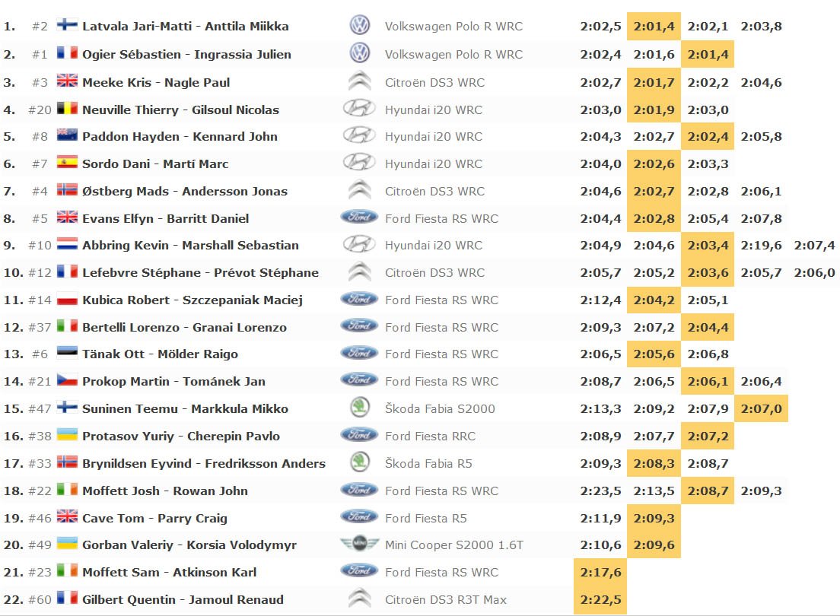Click Citroën logo in Meeke's row
This screenshot has width=840, height=616.
pyautogui.click(x=359, y=81)
